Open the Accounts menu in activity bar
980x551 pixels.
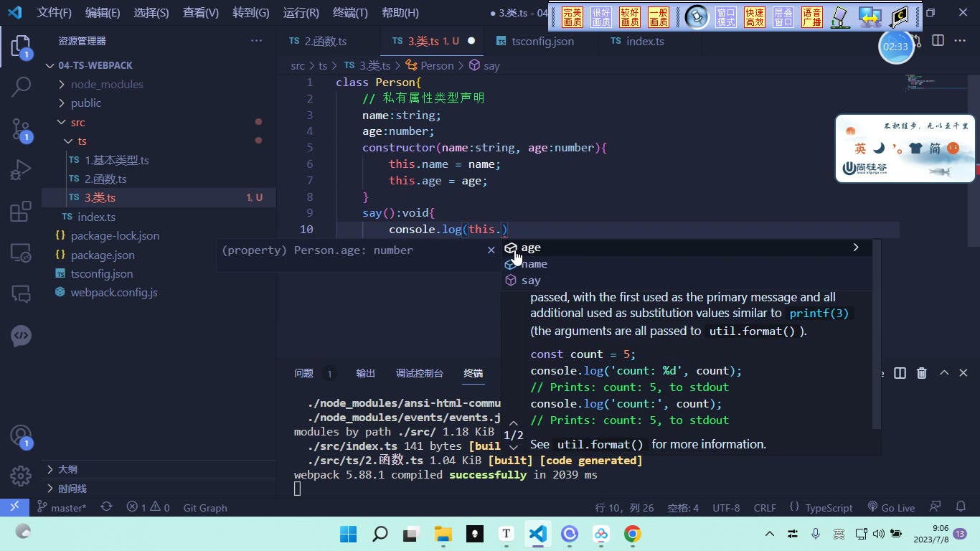(21, 435)
